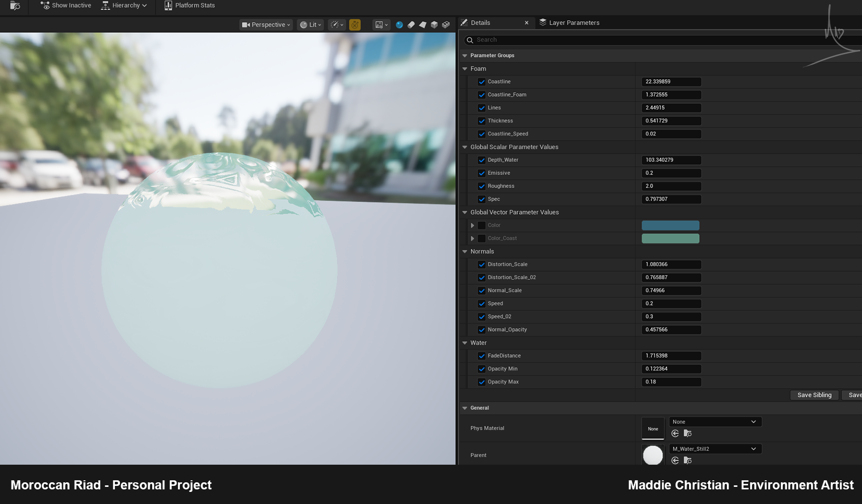Screen dimensions: 862x504
Task: Select the cube preview mesh icon
Action: 434,25
